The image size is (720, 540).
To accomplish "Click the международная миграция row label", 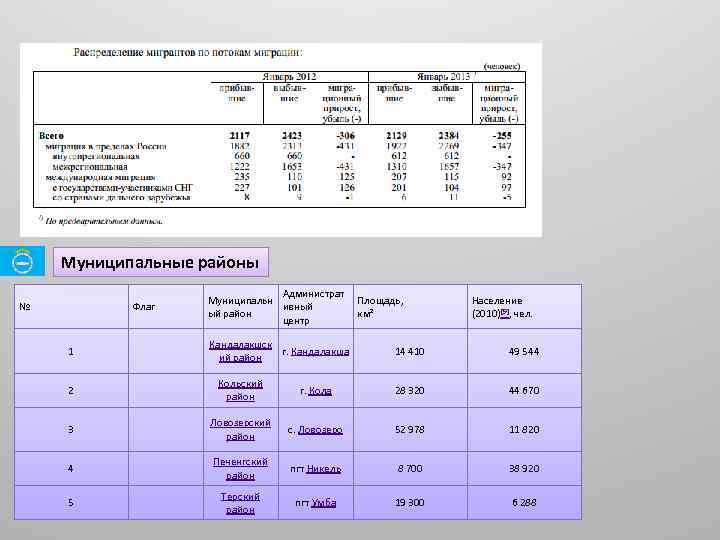I will click(x=100, y=177).
